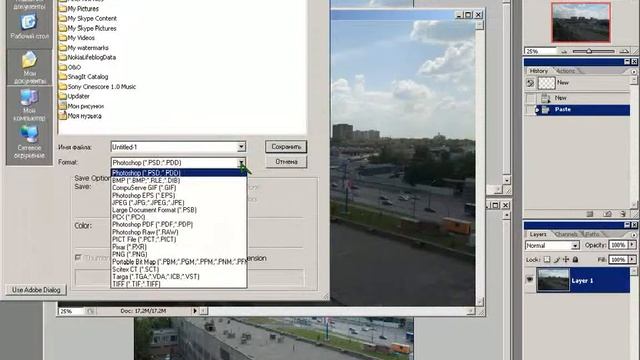The width and height of the screenshot is (640, 360).
Task: Collapse the Format dropdown arrow
Action: click(x=241, y=162)
